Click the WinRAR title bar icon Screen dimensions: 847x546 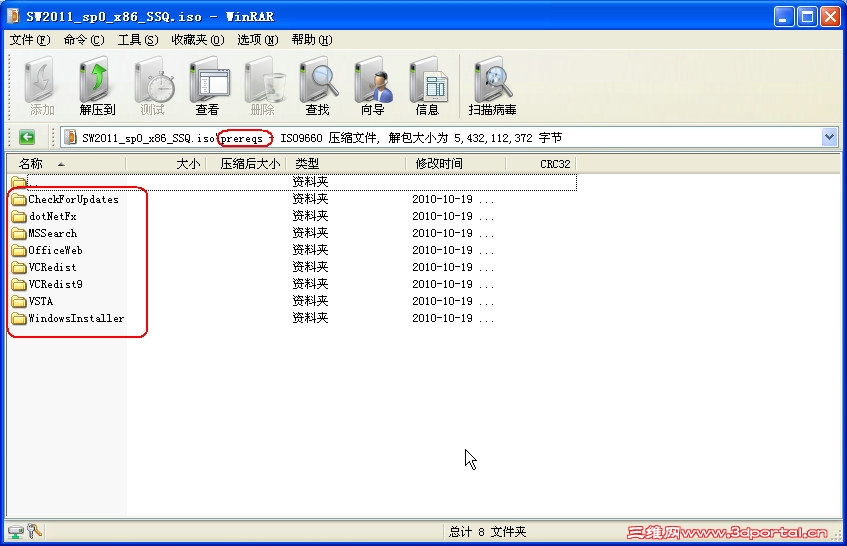[14, 16]
